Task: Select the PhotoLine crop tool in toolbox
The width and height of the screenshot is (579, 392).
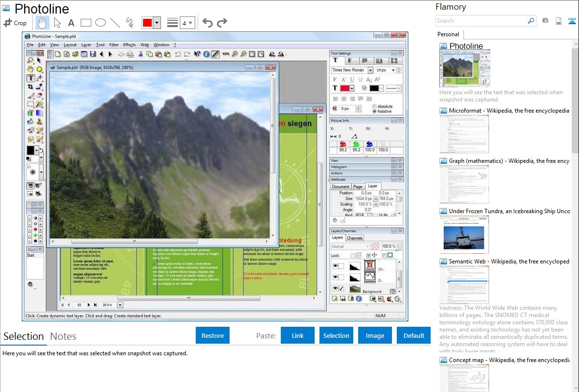Action: point(30,87)
